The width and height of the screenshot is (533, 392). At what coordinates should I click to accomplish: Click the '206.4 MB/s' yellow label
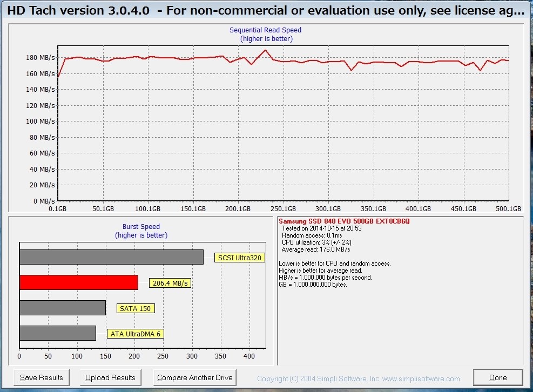pyautogui.click(x=170, y=283)
